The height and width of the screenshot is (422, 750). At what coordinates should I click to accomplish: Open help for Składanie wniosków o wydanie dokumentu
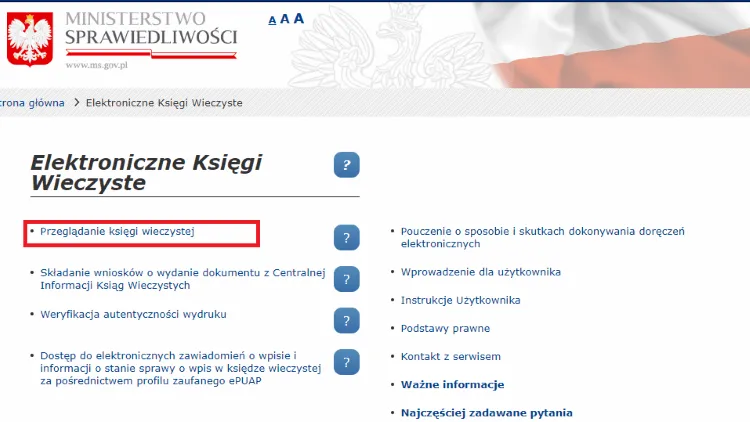coord(346,279)
